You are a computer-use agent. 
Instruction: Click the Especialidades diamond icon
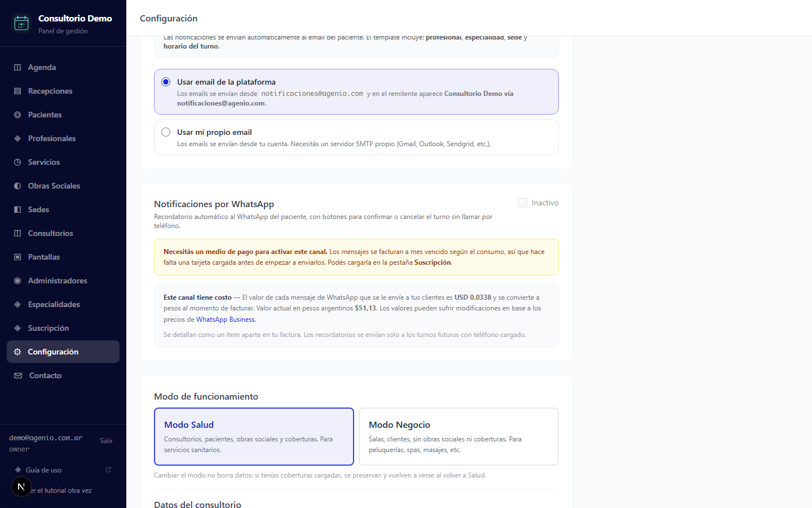coord(17,304)
